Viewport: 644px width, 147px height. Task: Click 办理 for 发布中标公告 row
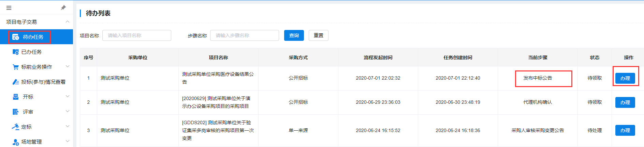625,78
